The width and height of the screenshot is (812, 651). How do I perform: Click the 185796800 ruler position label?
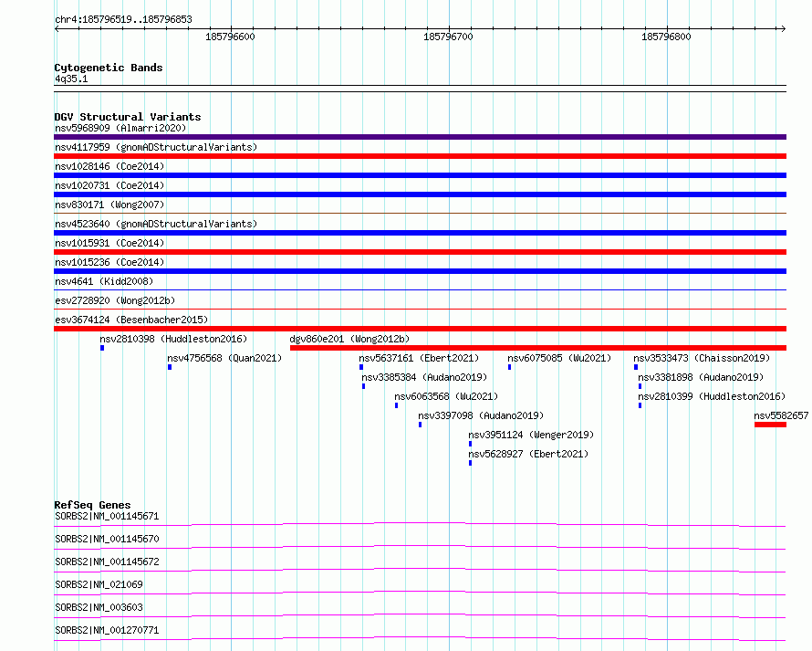coord(666,37)
